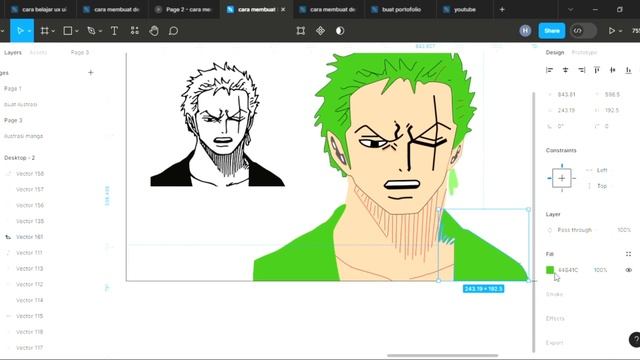Toggle Dev Mode switch

click(583, 31)
